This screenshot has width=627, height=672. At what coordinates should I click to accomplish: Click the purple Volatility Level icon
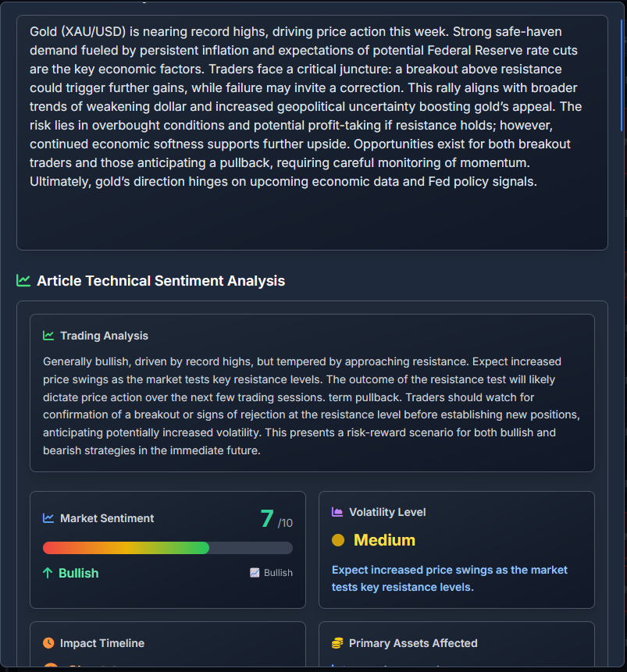(337, 512)
